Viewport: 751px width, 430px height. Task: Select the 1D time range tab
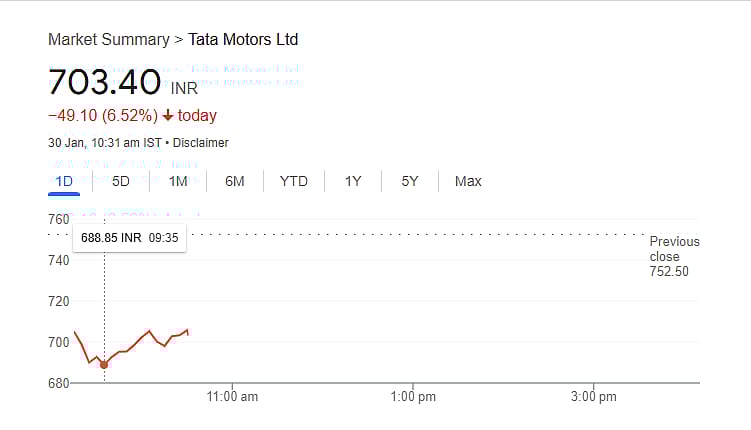pos(64,181)
